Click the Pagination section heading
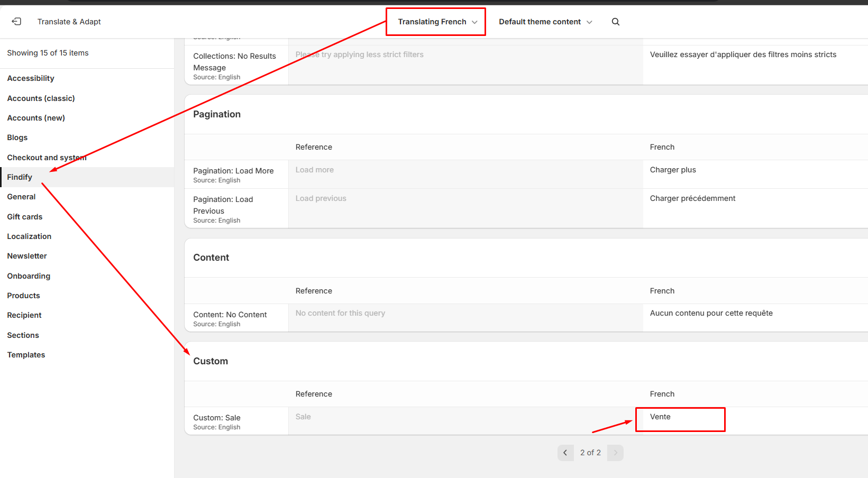This screenshot has height=478, width=868. (x=217, y=114)
